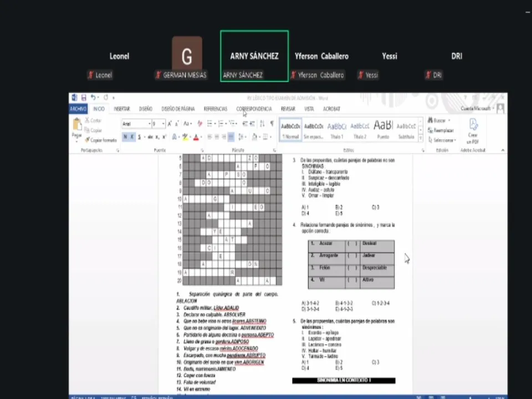Image resolution: width=532 pixels, height=399 pixels.
Task: Open the ARCHIVO tab
Action: [x=78, y=109]
